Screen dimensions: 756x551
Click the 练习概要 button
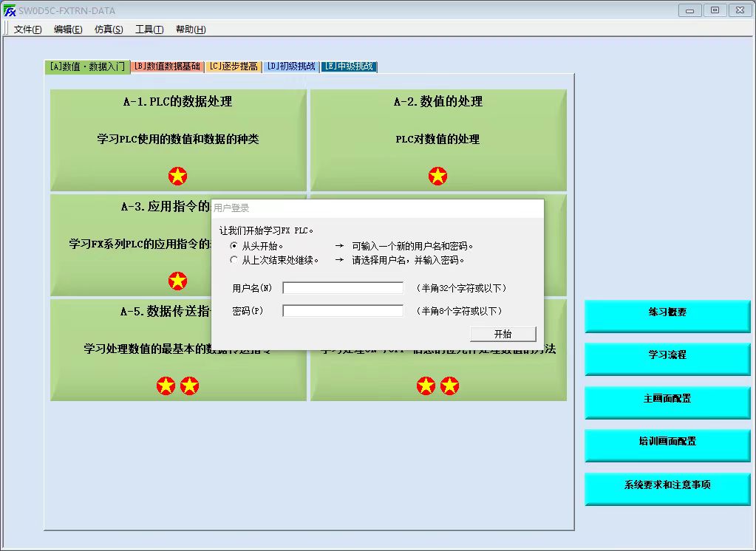[x=667, y=313]
